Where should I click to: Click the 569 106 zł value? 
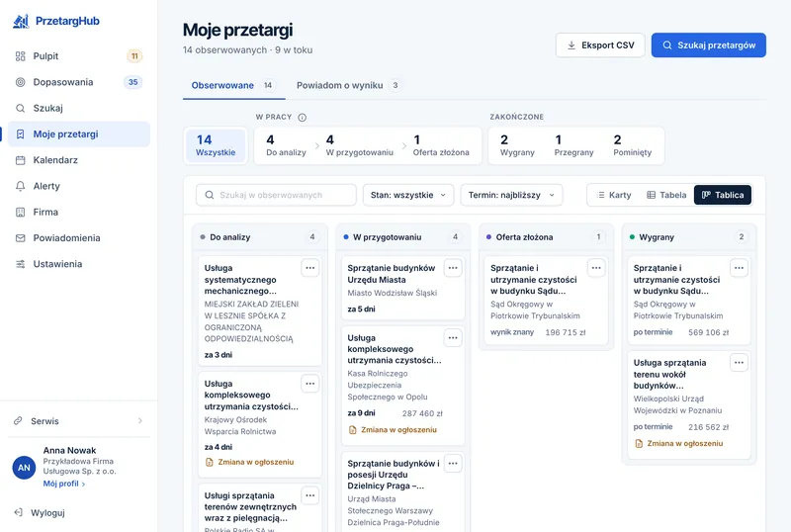pyautogui.click(x=708, y=332)
